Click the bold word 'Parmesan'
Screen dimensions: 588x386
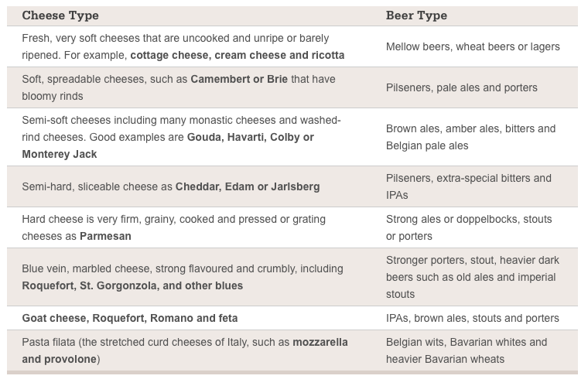click(x=105, y=236)
